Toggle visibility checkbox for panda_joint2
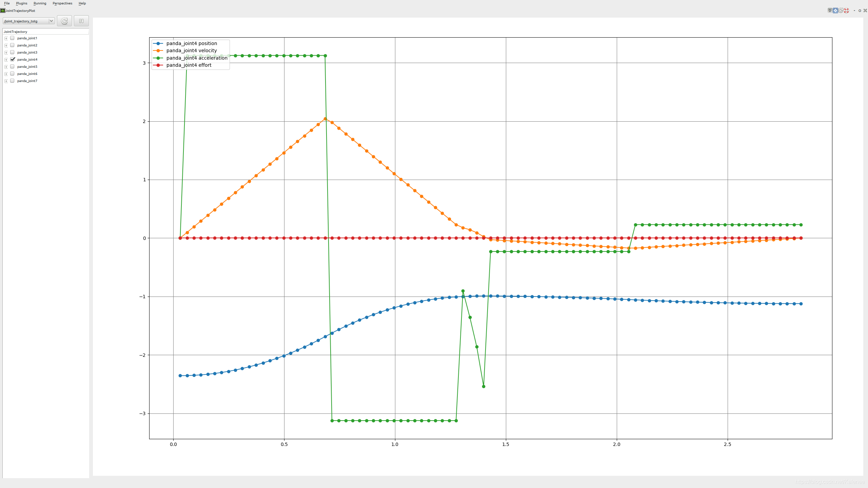The image size is (868, 488). tap(12, 45)
